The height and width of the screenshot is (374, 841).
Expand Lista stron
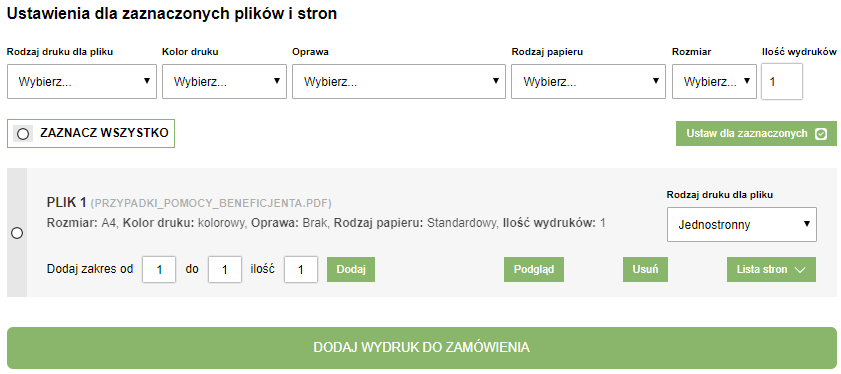(x=771, y=269)
